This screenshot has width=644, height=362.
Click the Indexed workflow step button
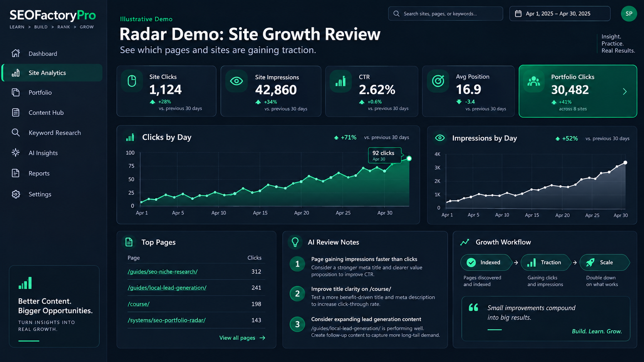point(486,262)
